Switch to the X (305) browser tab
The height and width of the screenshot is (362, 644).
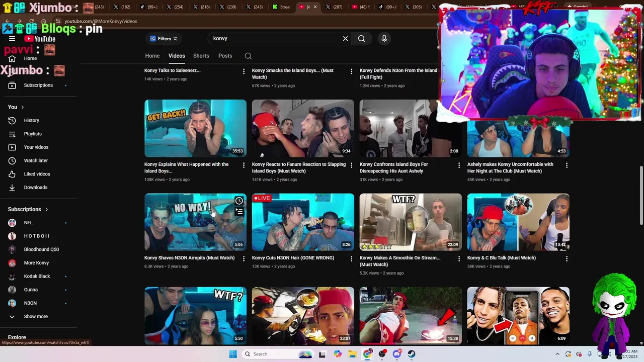[414, 7]
